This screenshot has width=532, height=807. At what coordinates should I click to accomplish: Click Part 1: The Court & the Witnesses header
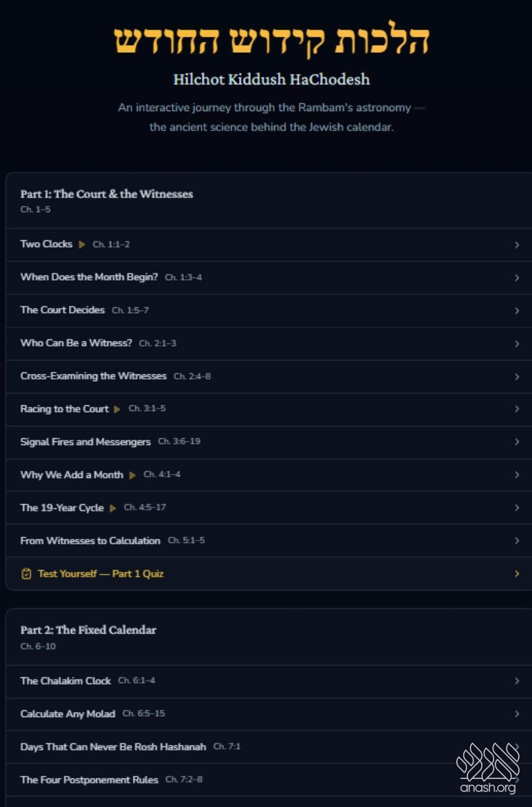(x=107, y=194)
